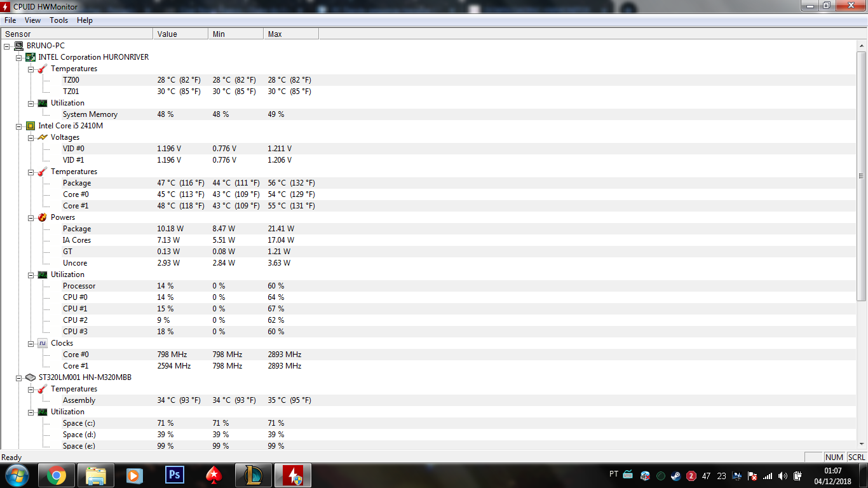
Task: Collapse the INTEL Corporation HURONRIVER node
Action: pos(19,57)
